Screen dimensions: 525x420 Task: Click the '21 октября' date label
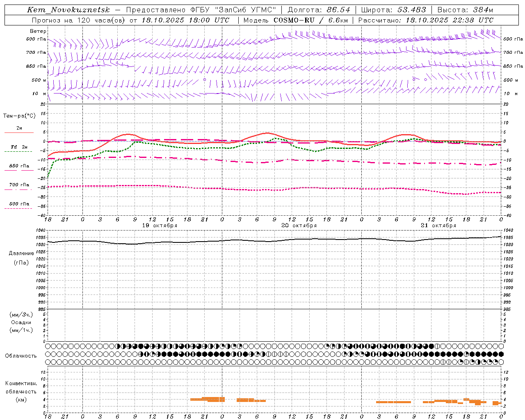point(438,226)
